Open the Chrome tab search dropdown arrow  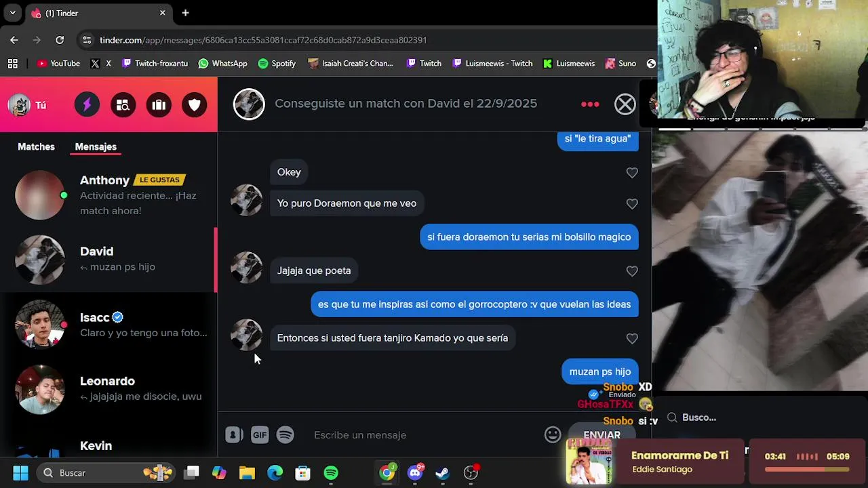click(x=12, y=13)
